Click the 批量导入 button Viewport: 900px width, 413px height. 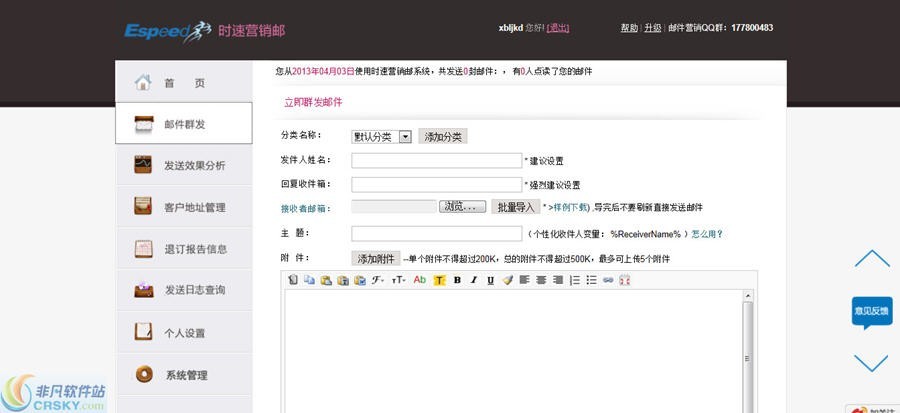(515, 207)
